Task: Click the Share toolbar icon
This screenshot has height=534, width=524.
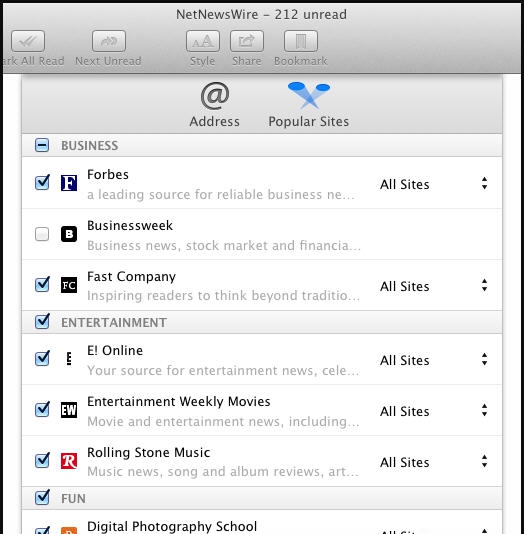Action: coord(247,41)
